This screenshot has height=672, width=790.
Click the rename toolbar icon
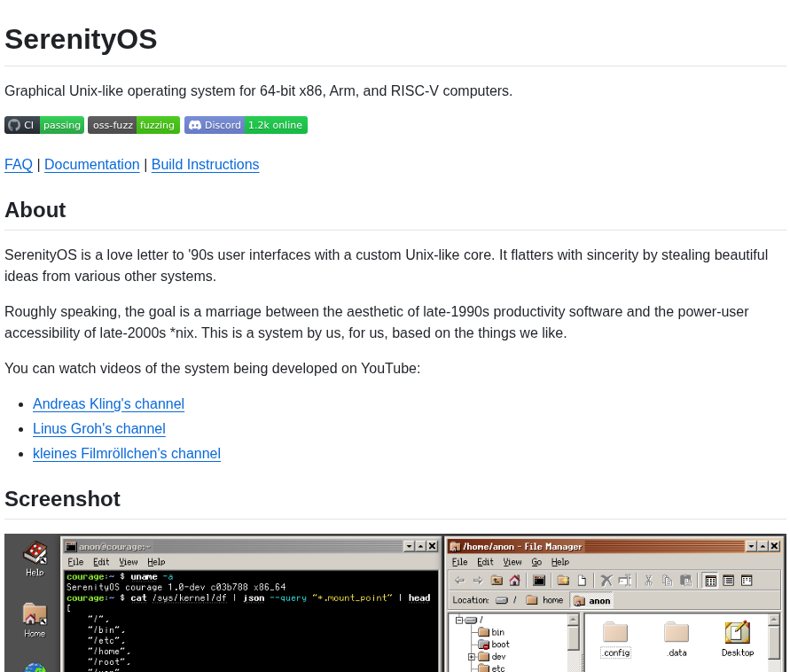625,581
